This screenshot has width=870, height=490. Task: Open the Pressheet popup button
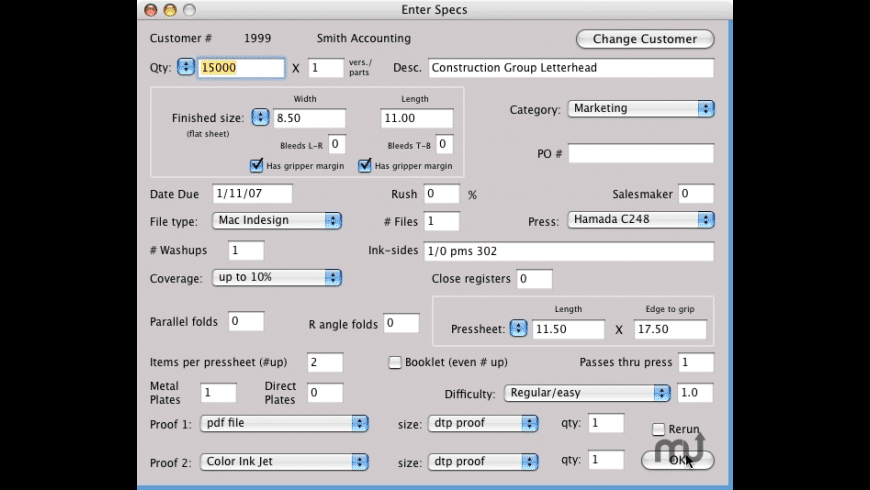coord(518,328)
